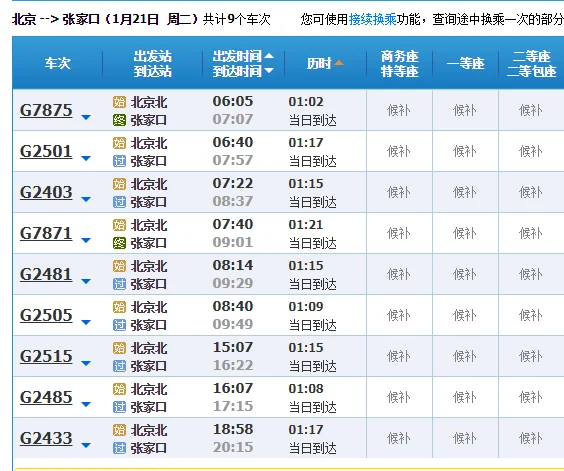The width and height of the screenshot is (564, 471).
Task: Open train G2515 details link
Action: [46, 356]
